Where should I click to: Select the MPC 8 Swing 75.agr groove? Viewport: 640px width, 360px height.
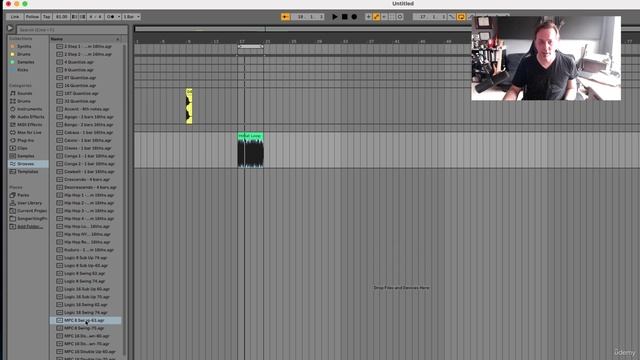[x=84, y=328]
